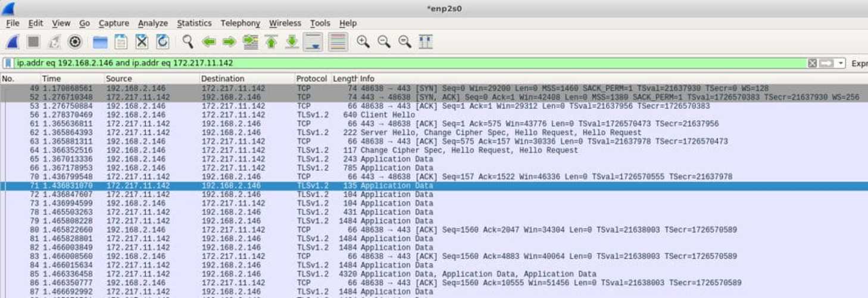The width and height of the screenshot is (868, 298).
Task: Open the Statistics menu
Action: coord(194,23)
